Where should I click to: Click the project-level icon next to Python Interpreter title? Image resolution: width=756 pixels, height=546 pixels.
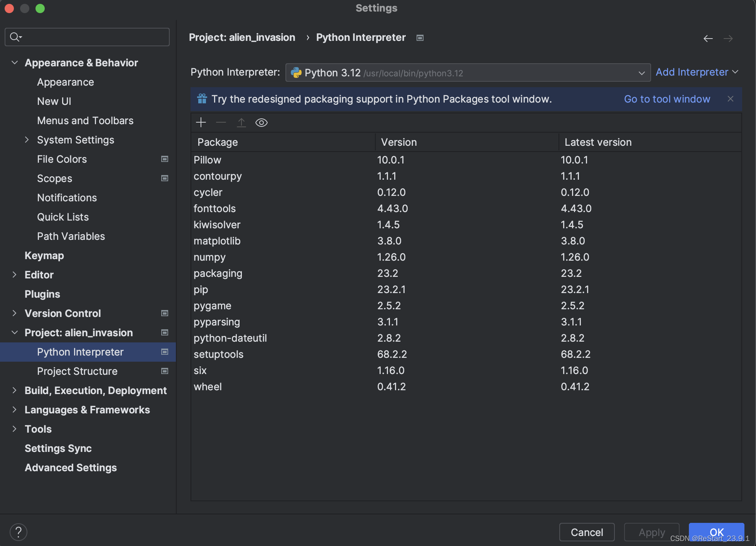coord(420,38)
